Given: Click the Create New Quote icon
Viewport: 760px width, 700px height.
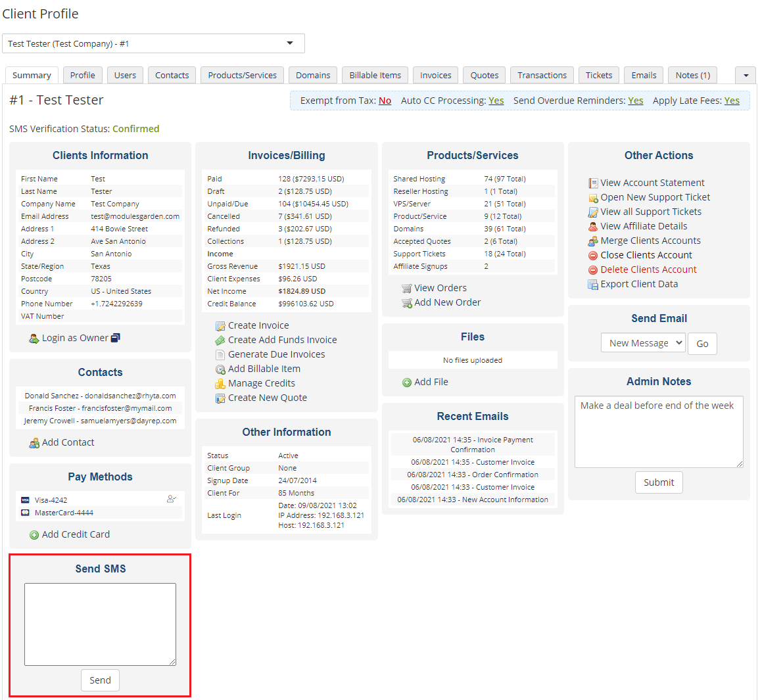Looking at the screenshot, I should pyautogui.click(x=220, y=399).
